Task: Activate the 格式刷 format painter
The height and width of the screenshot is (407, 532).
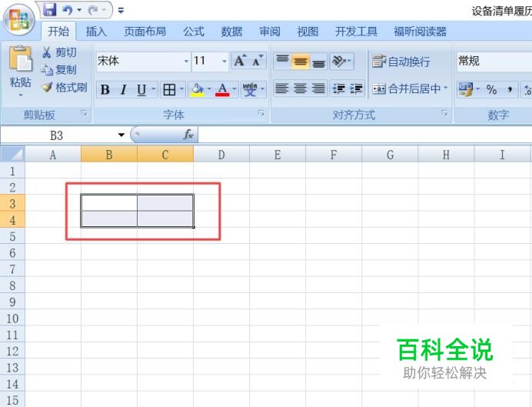Action: pos(65,88)
